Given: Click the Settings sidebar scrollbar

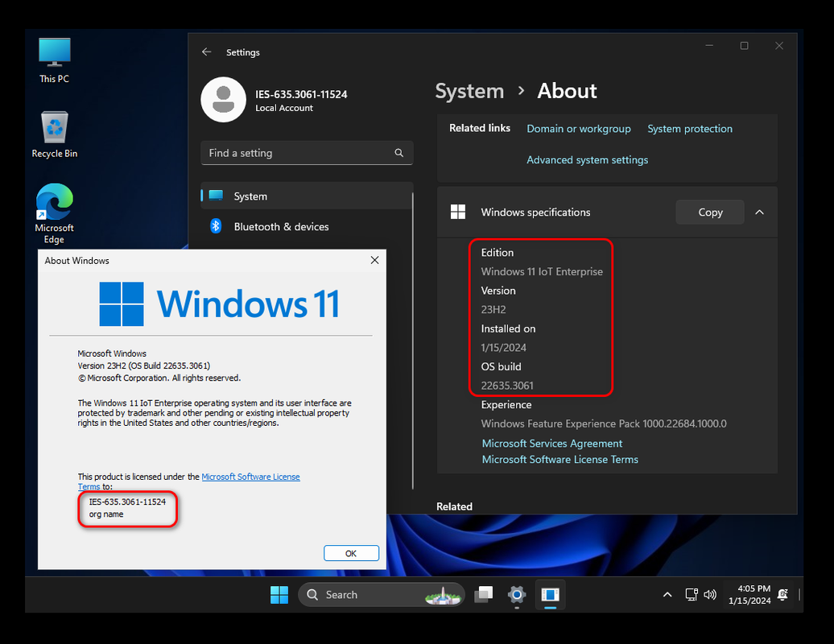Looking at the screenshot, I should 413,341.
